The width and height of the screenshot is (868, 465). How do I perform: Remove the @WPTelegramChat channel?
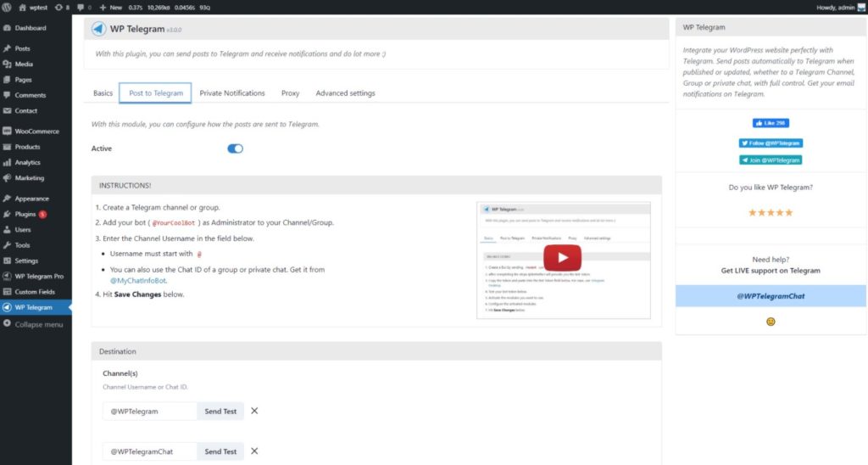click(254, 451)
